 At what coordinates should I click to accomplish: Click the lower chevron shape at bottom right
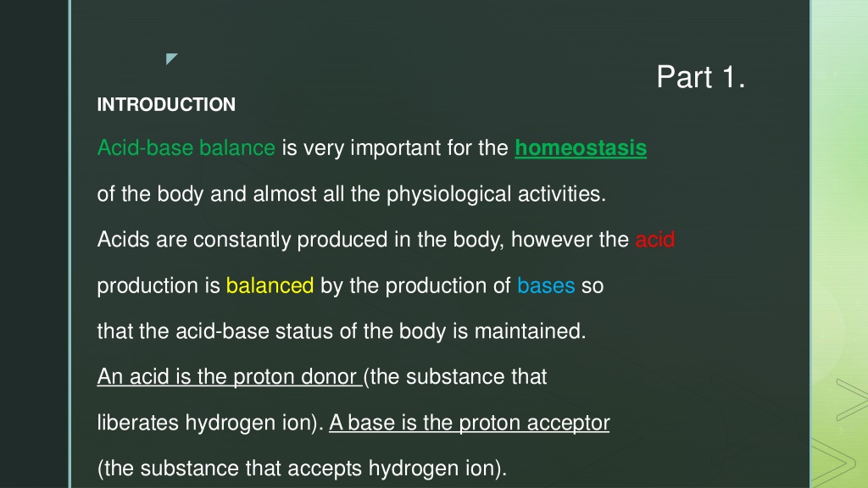click(835, 462)
